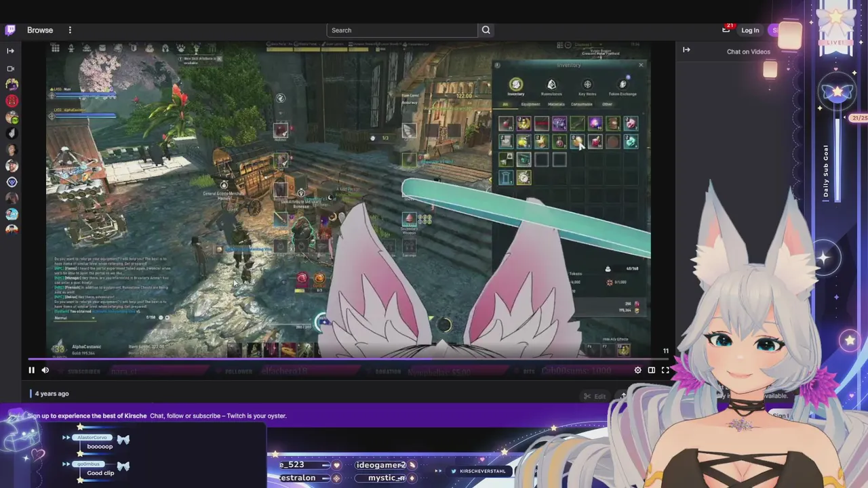Click the video progress seek bar
This screenshot has height=488, width=868.
pos(349,359)
